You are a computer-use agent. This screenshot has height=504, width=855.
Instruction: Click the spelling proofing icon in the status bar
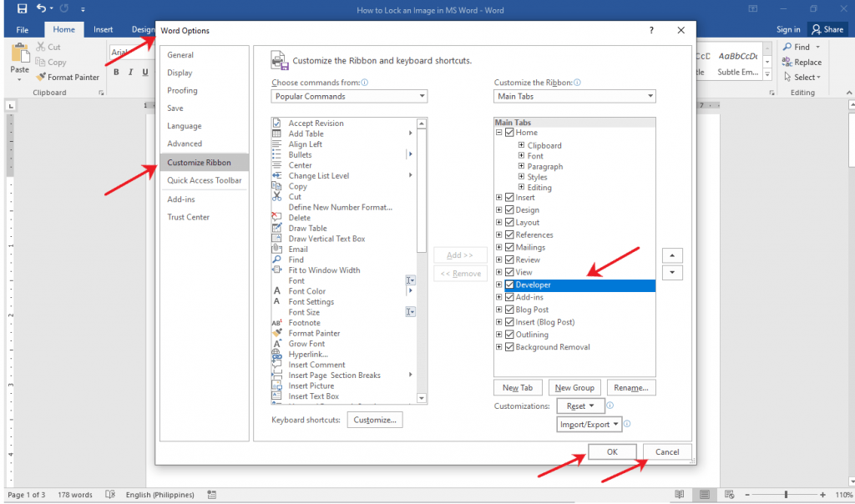pos(110,494)
